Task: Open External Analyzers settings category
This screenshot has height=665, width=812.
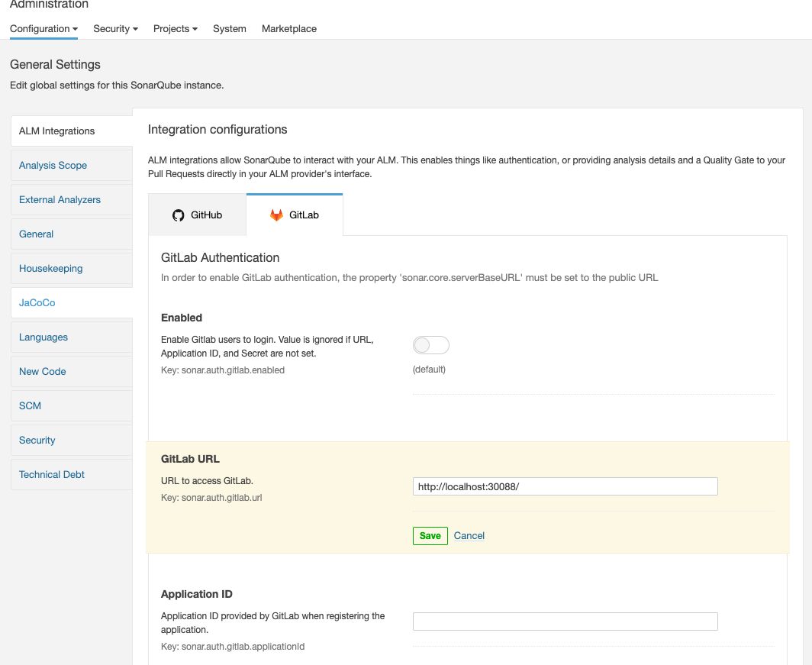Action: click(60, 200)
